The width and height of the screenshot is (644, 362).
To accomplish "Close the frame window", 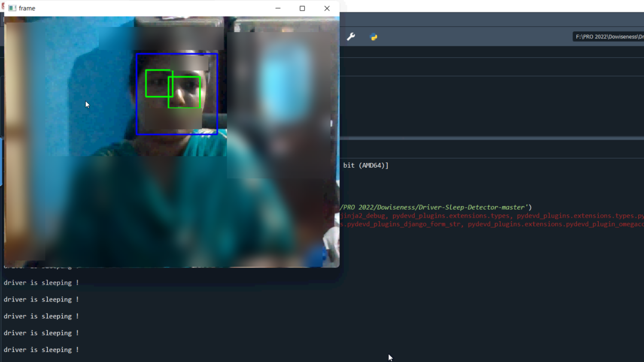I will tap(327, 8).
